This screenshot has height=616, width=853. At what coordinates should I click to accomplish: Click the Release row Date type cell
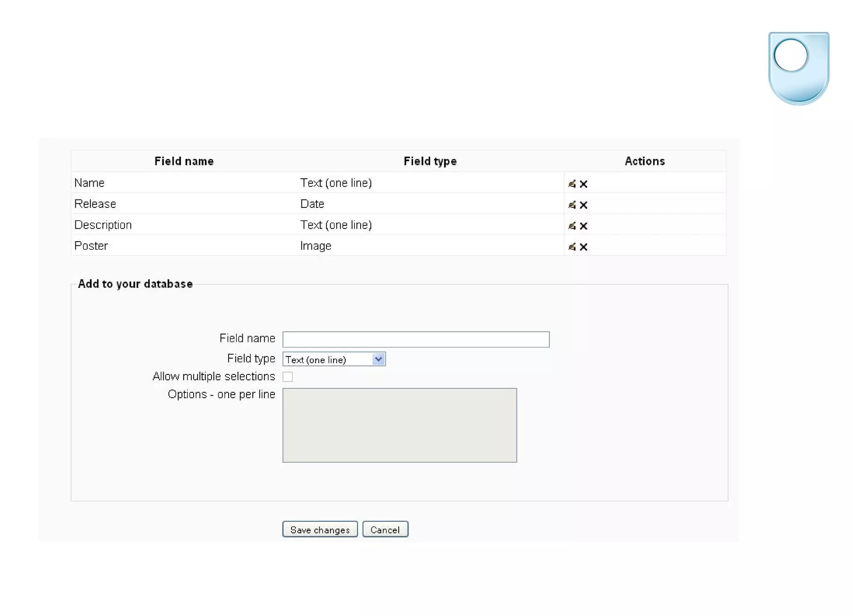pos(312,204)
